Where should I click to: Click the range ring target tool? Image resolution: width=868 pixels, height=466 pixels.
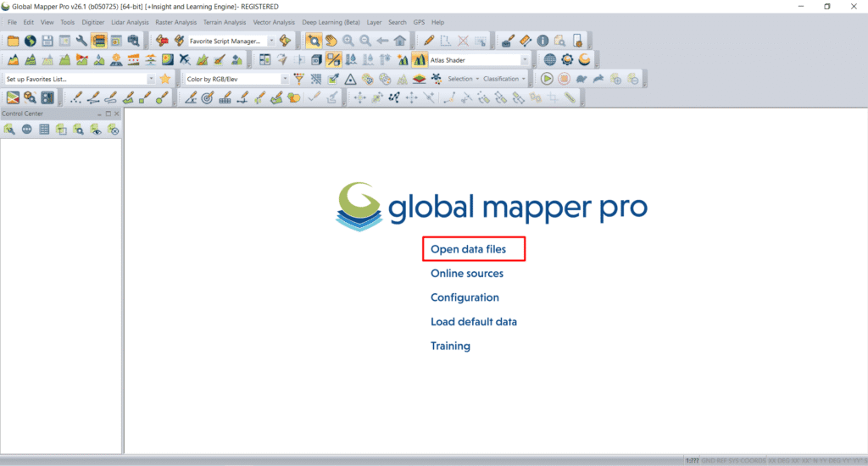207,98
